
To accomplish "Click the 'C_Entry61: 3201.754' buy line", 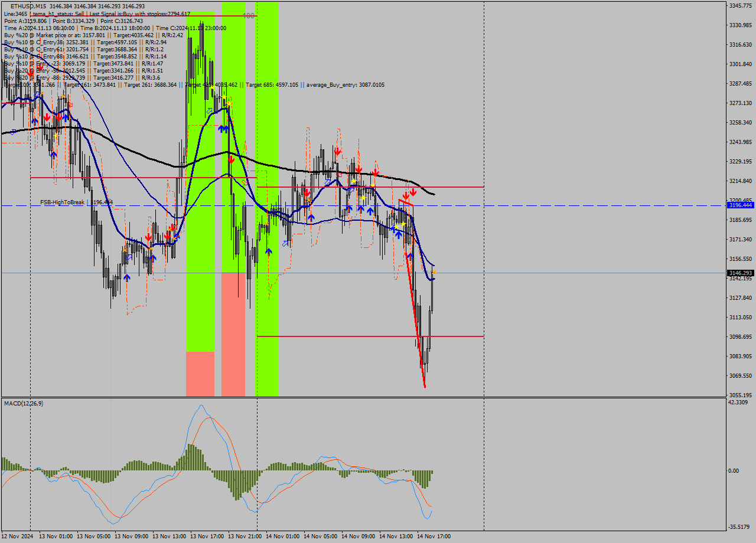I will click(x=85, y=49).
